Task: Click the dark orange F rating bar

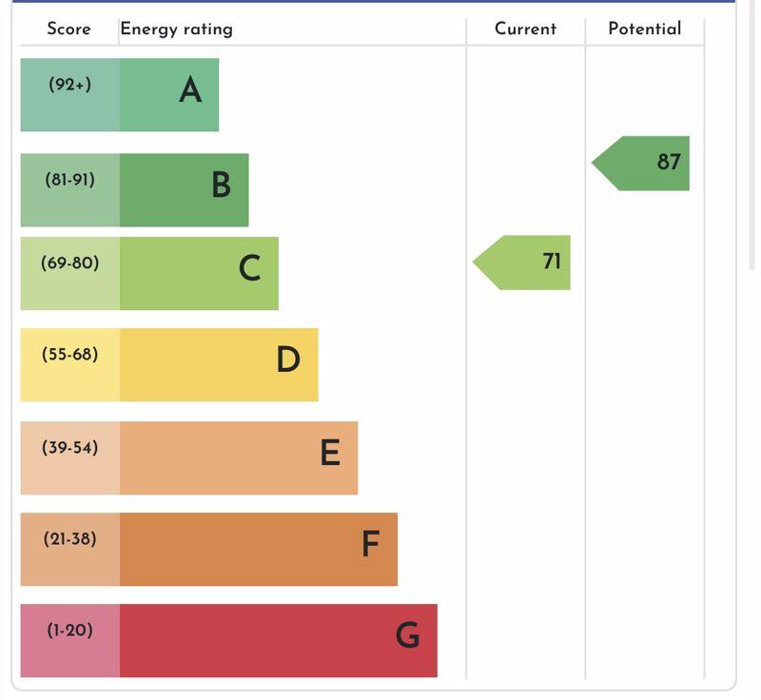Action: 259,550
